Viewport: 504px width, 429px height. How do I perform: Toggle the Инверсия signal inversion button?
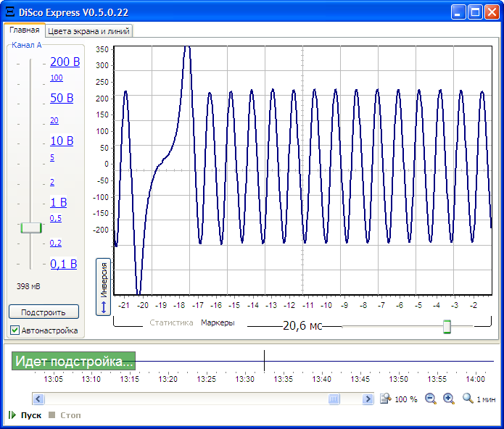tap(103, 287)
